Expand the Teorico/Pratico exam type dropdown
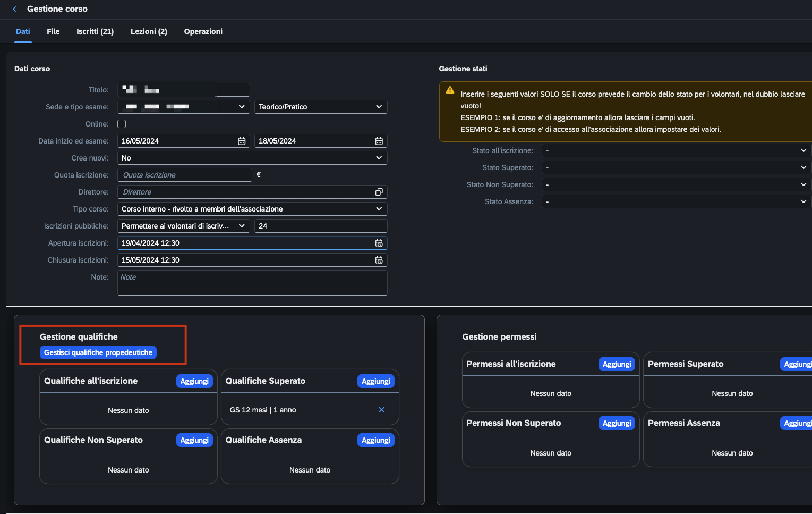This screenshot has width=812, height=514. click(321, 107)
